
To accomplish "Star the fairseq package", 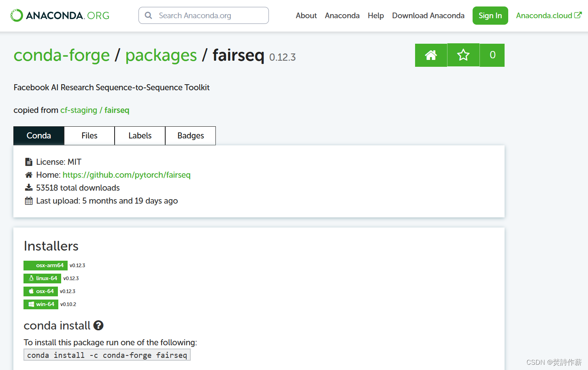I will (x=463, y=55).
